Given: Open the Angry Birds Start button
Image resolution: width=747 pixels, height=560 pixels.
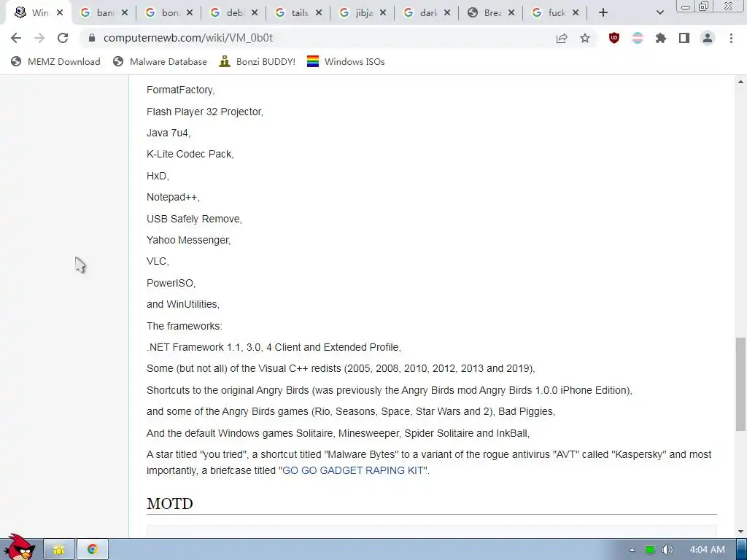Looking at the screenshot, I should pos(19,547).
